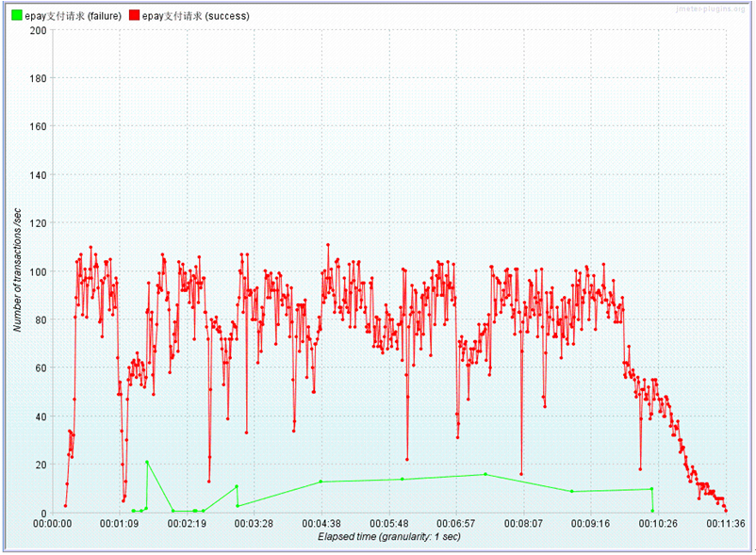756x555 pixels.
Task: Click the y-axis label 160
Action: click(x=38, y=126)
